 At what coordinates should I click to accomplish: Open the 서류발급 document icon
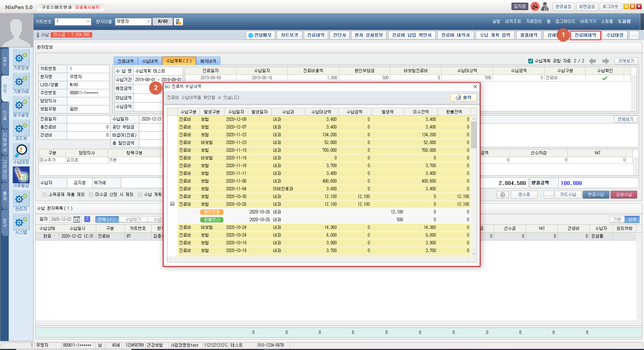coord(21,176)
